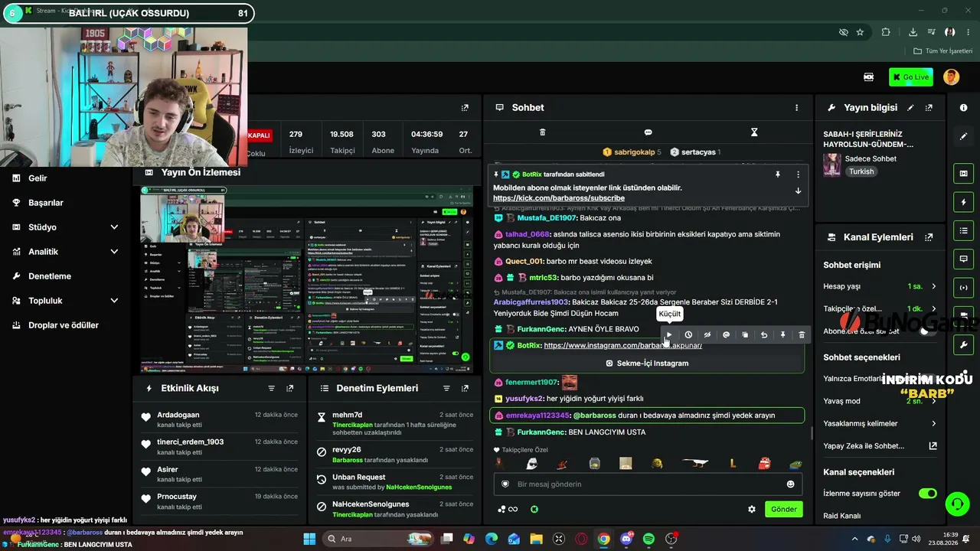
Task: Pop out the Sohbet panel left neighbor stats
Action: click(x=465, y=108)
